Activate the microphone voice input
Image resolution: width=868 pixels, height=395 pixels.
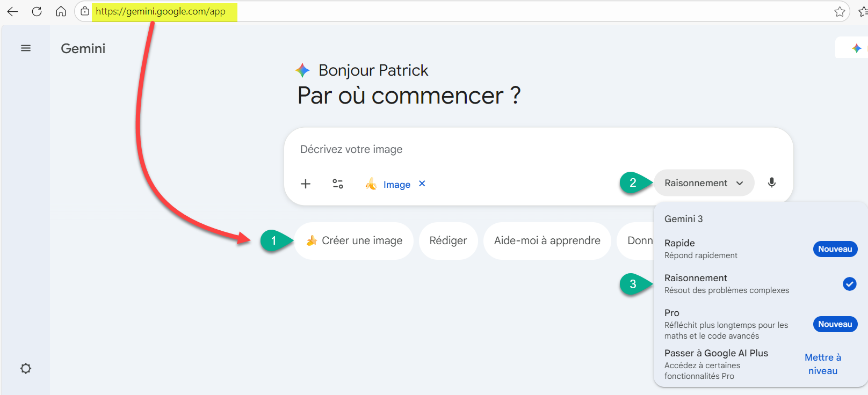pos(771,183)
